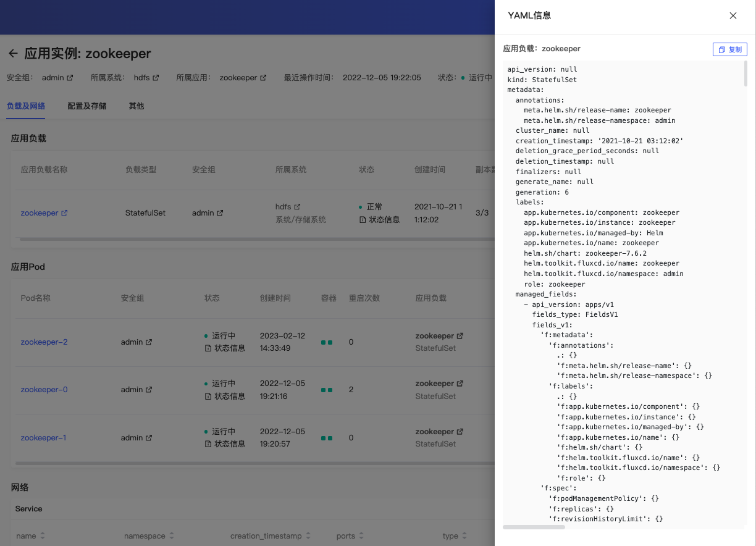Screen dimensions: 756x546
Task: Open external link icon beside zookeeper workload name
Action: (x=64, y=213)
